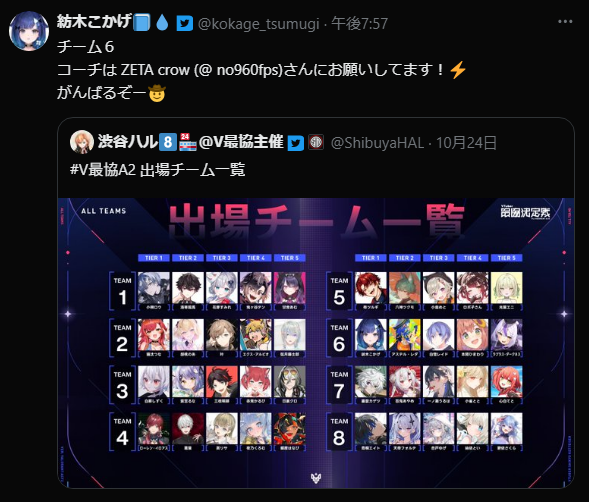Click the #V最協A2 hashtag
The height and width of the screenshot is (502, 589).
103,169
